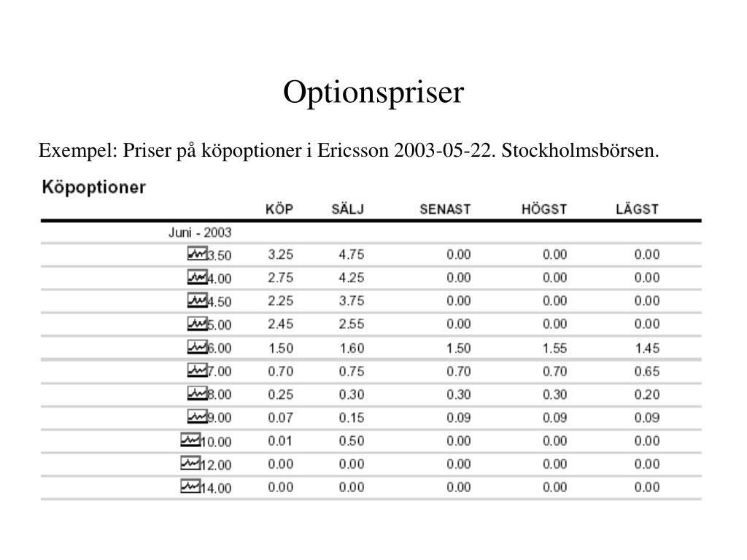Image resolution: width=747 pixels, height=560 pixels.
Task: Select the 1.55 HÖGST value
Action: click(x=554, y=348)
